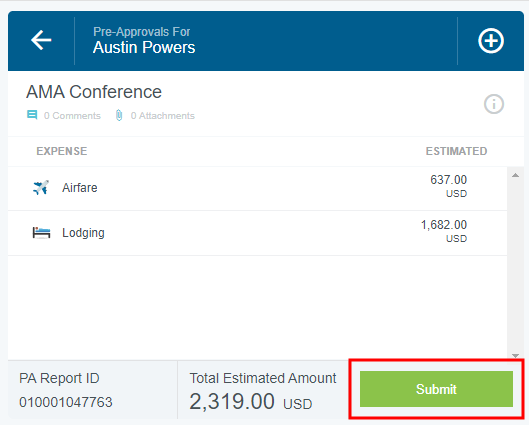Open AMA Conference info icon
The width and height of the screenshot is (529, 425).
[x=494, y=104]
